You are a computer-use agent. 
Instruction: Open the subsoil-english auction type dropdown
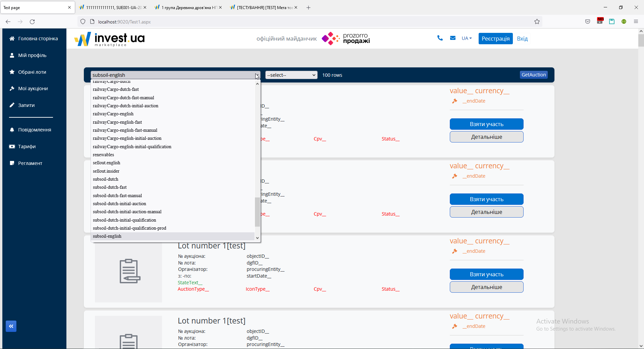pyautogui.click(x=175, y=75)
